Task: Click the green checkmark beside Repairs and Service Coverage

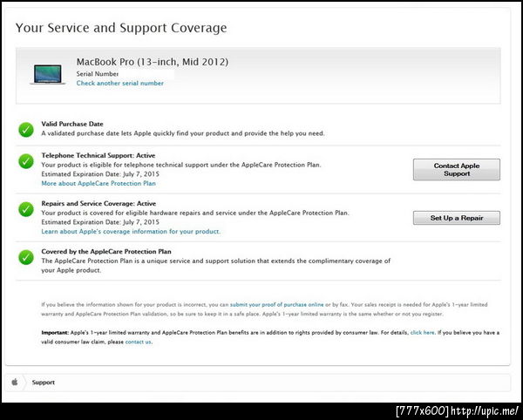Action: tap(26, 209)
